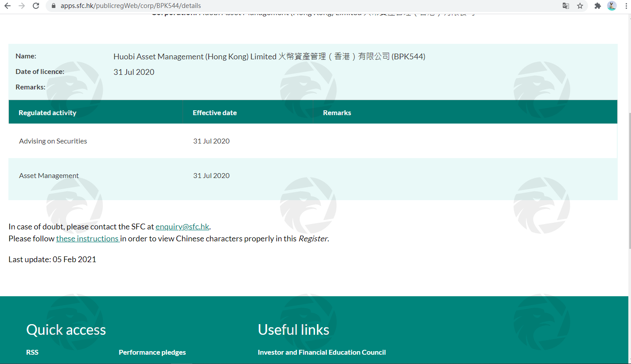Click the Huobi Asset Management company name
Screen dimensions: 631x364
(x=269, y=56)
